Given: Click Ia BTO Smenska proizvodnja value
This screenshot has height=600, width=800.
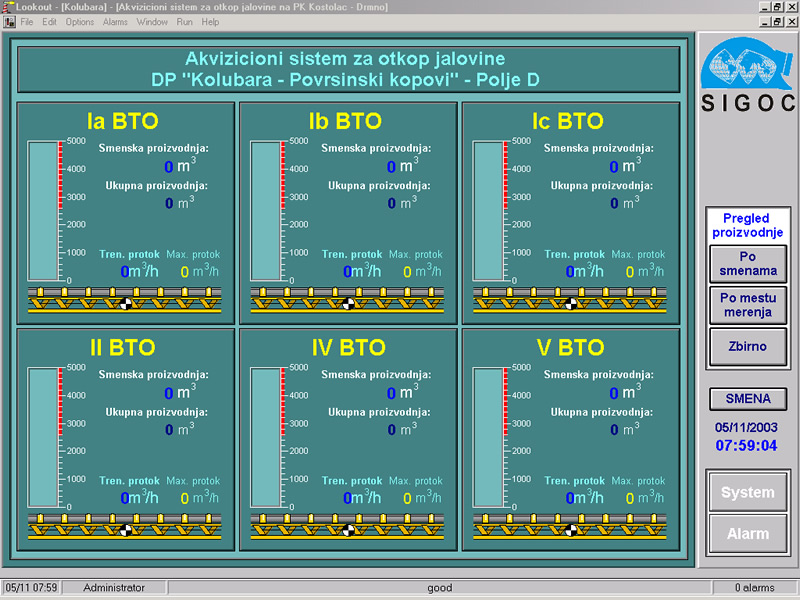Looking at the screenshot, I should (169, 167).
